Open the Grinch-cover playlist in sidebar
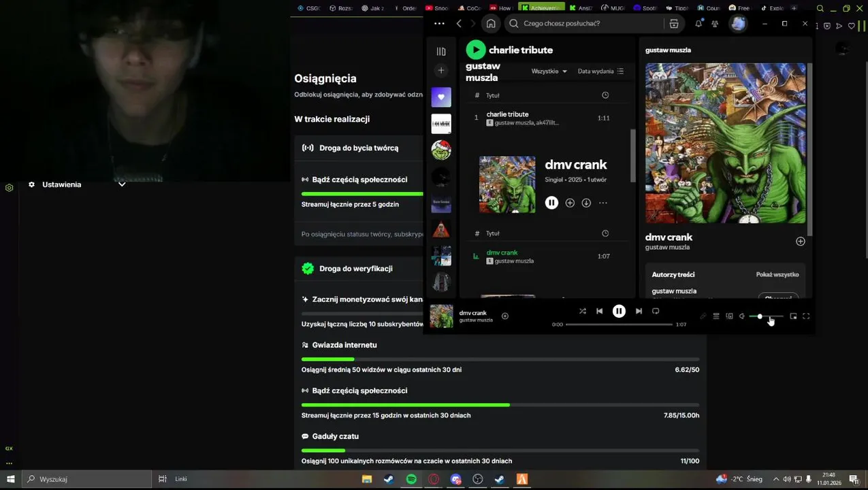 coord(441,150)
